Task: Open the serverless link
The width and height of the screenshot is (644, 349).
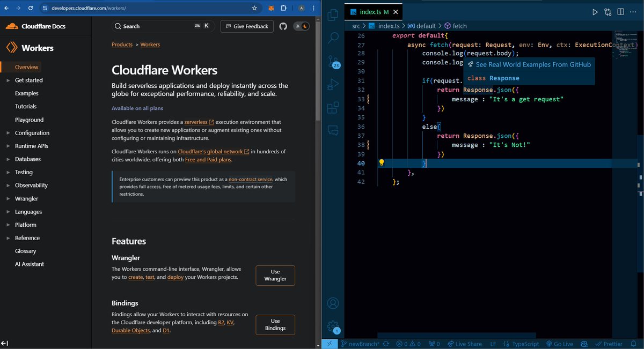Action: [199, 122]
